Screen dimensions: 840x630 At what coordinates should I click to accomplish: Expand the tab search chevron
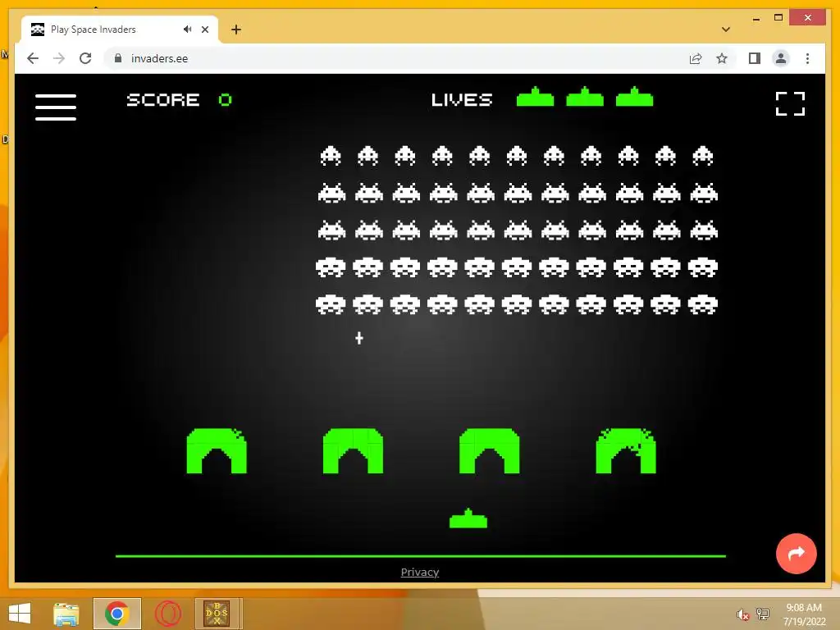pyautogui.click(x=726, y=30)
